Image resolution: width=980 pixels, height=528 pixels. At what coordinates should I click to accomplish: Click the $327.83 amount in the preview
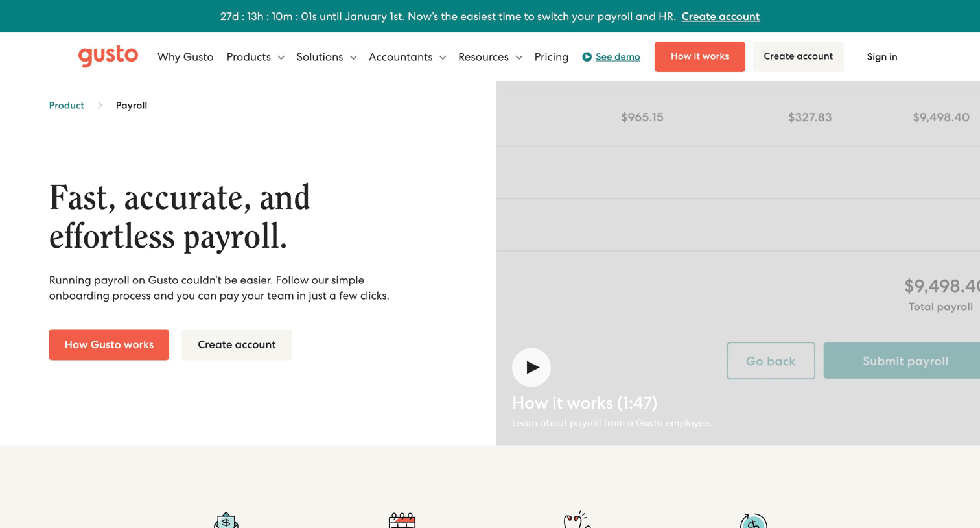(x=810, y=117)
